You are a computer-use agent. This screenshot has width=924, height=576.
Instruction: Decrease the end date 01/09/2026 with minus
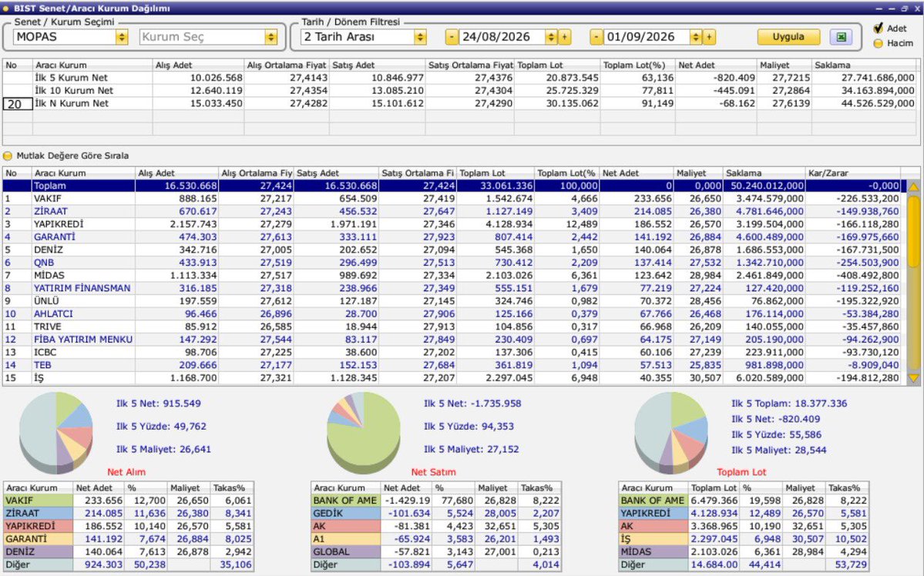[596, 37]
